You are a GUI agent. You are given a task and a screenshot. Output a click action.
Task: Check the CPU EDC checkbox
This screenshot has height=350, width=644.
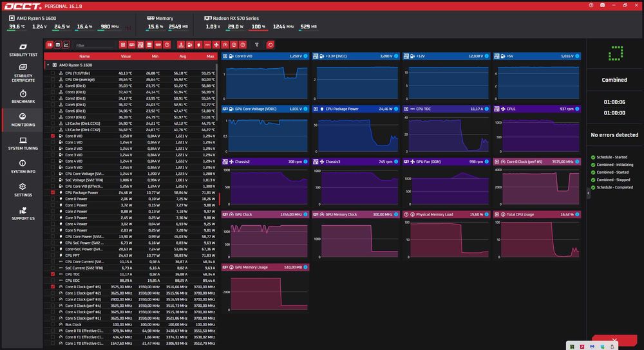[53, 281]
